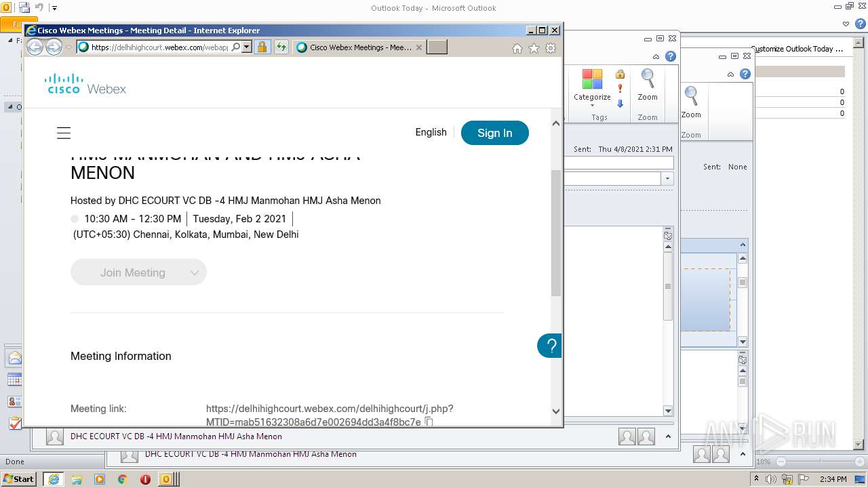Open the Quick Access Toolbar customize dropdown
Viewport: 868px width, 488px height.
coord(54,8)
